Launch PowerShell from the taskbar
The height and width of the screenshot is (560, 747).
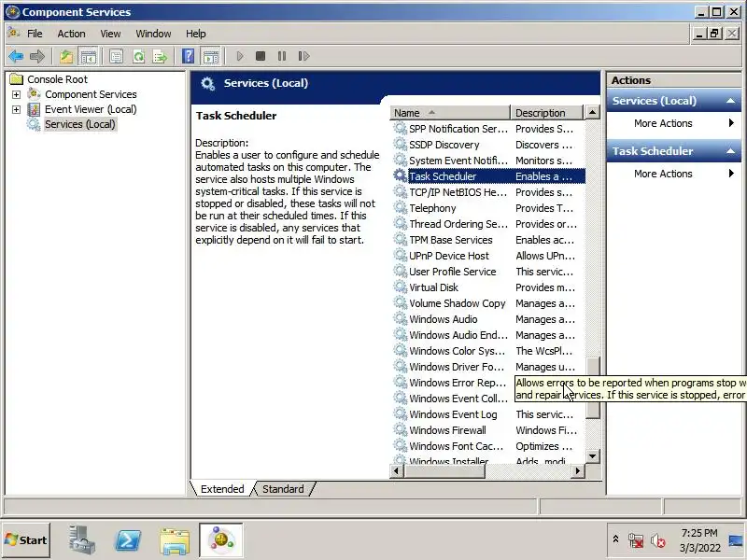[128, 540]
